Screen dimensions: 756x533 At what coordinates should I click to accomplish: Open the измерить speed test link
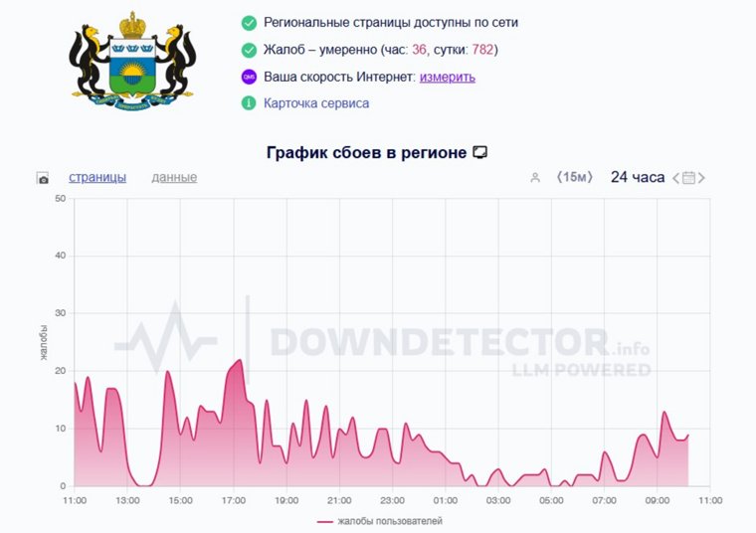[448, 78]
